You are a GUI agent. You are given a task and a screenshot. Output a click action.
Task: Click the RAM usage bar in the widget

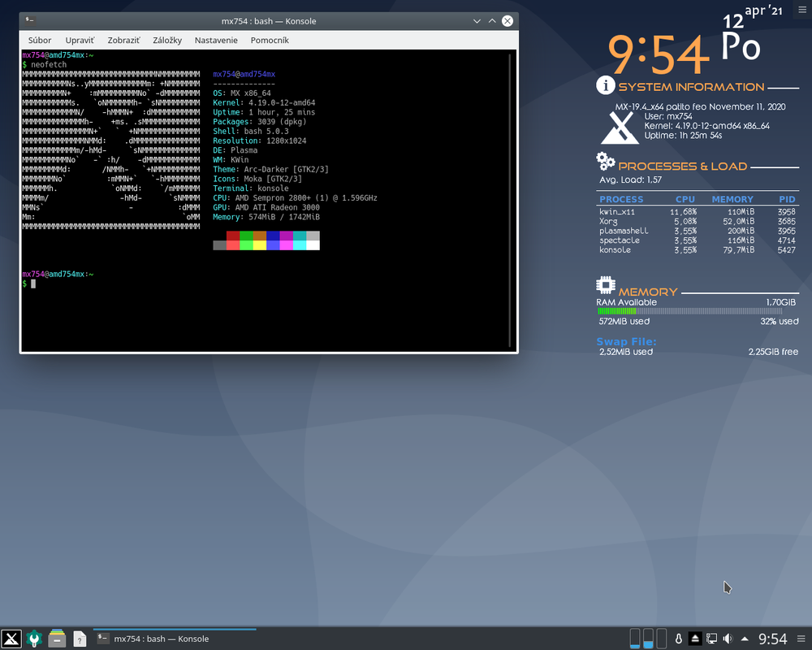pyautogui.click(x=689, y=311)
